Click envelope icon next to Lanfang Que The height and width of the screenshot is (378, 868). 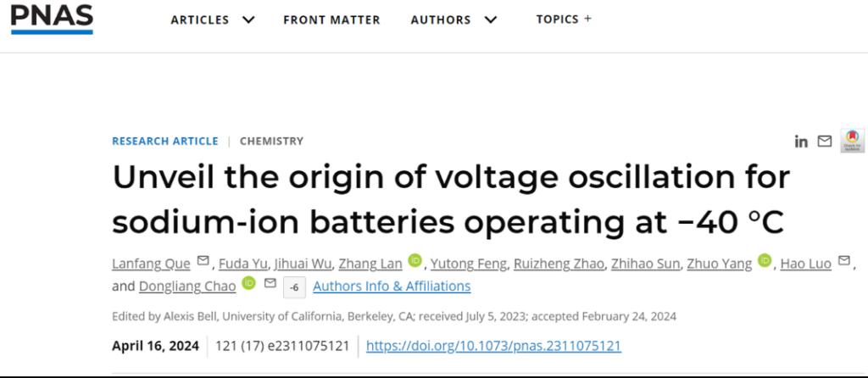click(203, 260)
